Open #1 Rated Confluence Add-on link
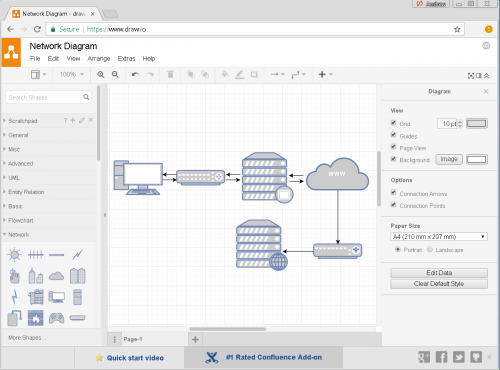This screenshot has height=370, width=500. point(264,357)
